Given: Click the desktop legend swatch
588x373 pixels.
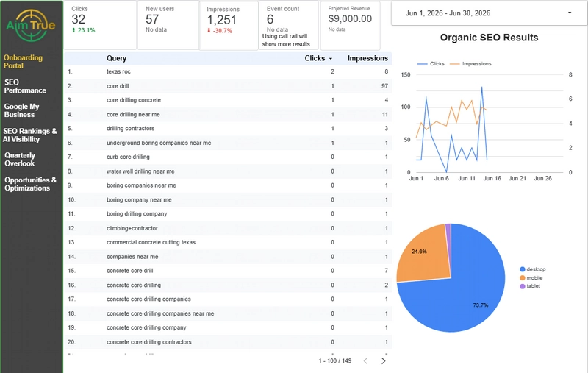Looking at the screenshot, I should click(523, 269).
